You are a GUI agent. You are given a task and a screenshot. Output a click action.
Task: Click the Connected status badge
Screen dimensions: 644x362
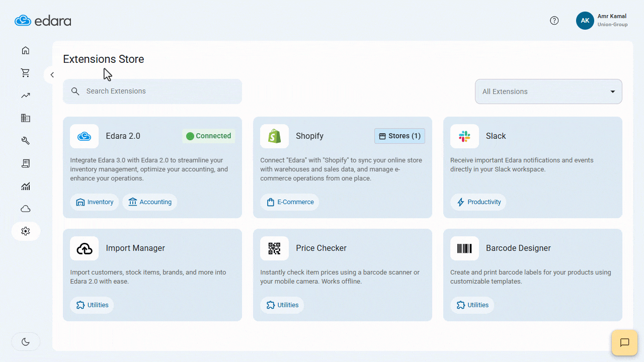[x=208, y=136]
